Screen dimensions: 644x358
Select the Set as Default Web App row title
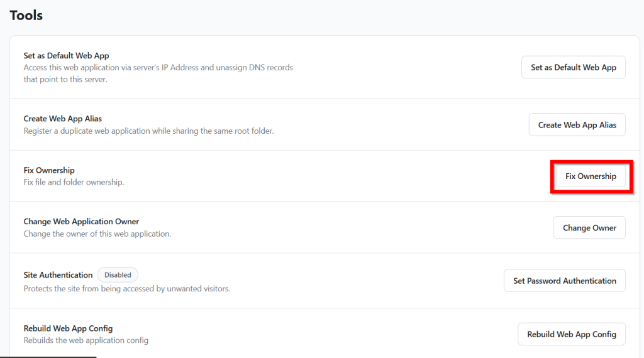coord(66,56)
